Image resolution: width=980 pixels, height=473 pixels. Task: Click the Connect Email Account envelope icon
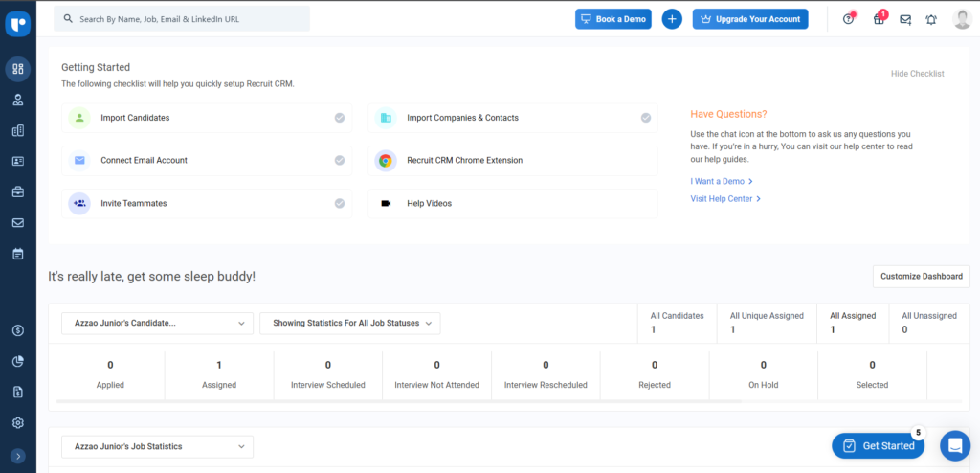click(x=79, y=160)
